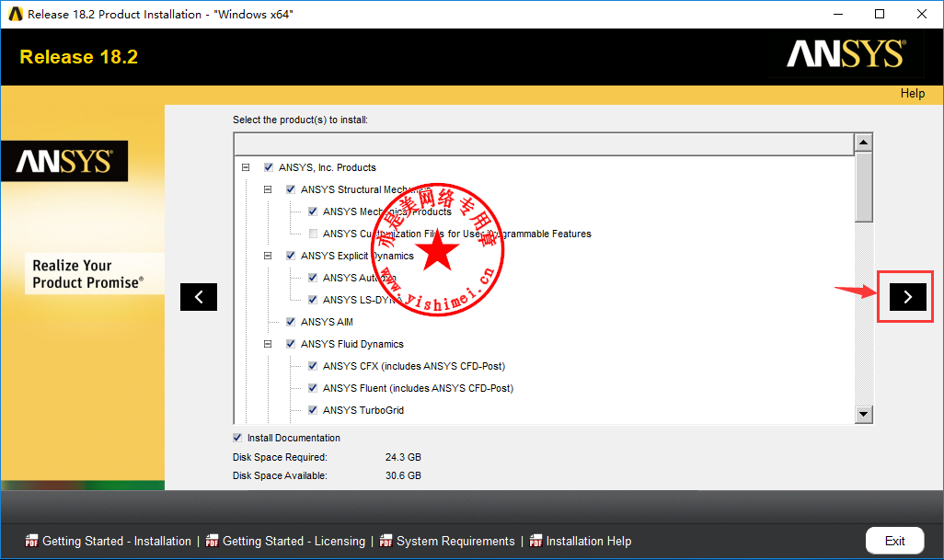Enable ANSYS Customization Files checkbox
This screenshot has width=944, height=560.
point(313,234)
